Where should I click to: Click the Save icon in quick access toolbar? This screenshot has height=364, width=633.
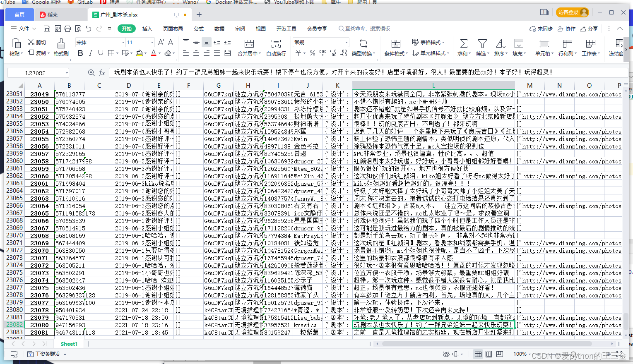pos(47,29)
